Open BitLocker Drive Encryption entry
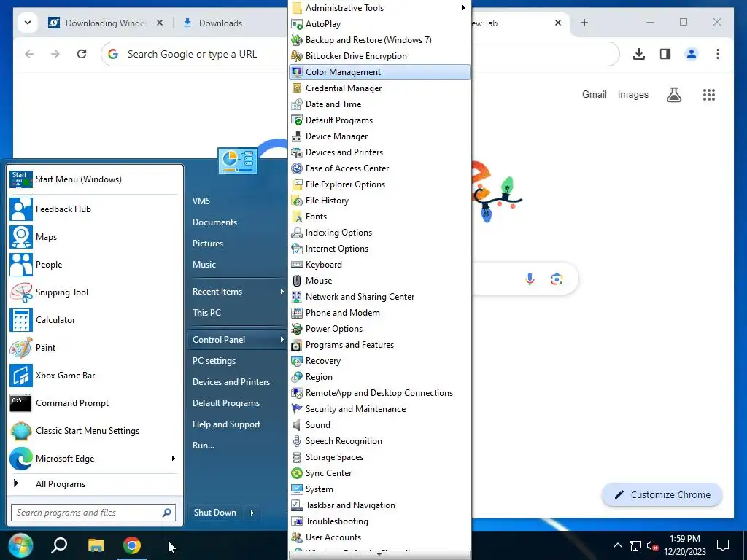 coord(379,56)
